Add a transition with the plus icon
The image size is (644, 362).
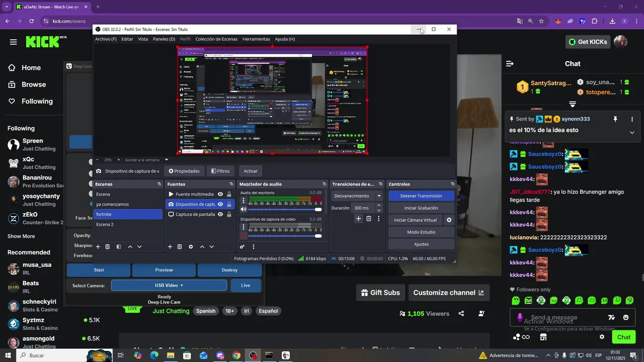pyautogui.click(x=359, y=219)
